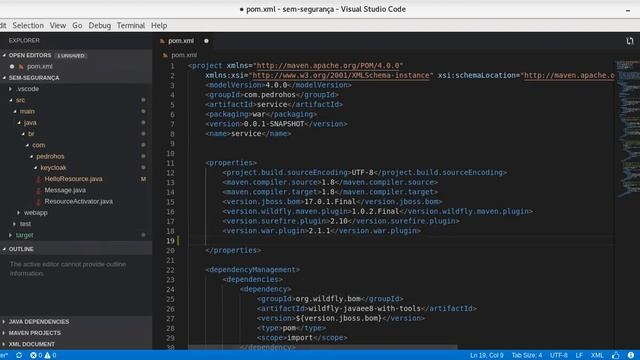Expand the webapp folder
Viewport: 640px width, 360px height.
(19, 213)
